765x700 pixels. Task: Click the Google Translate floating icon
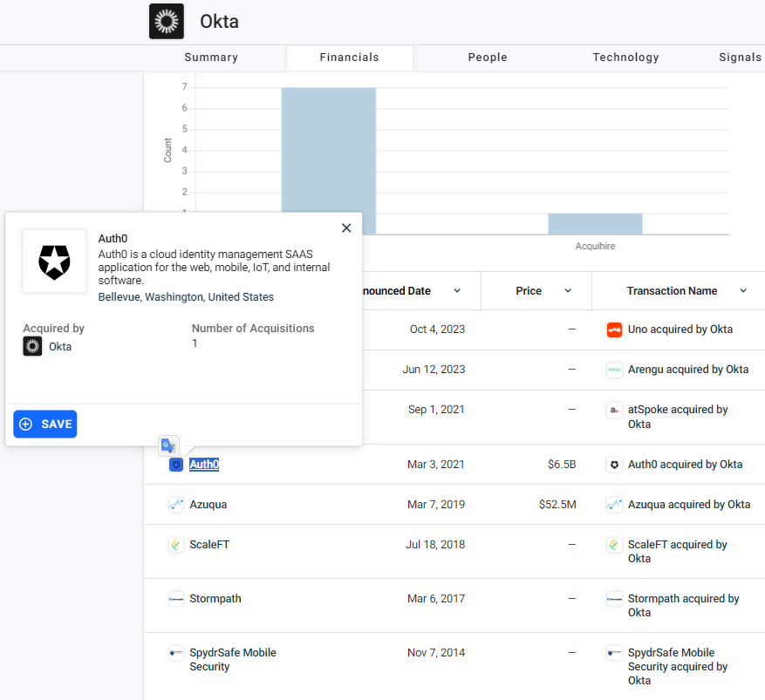[169, 445]
